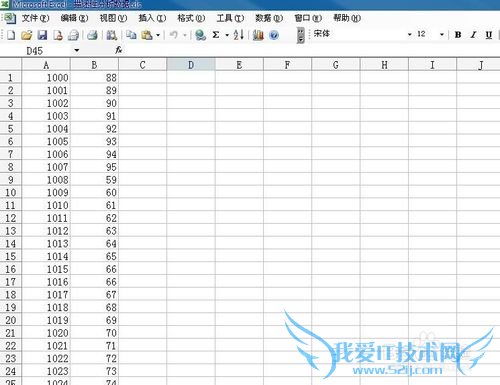Click the Paste clipboard icon
This screenshot has height=385, width=500.
pyautogui.click(x=147, y=35)
